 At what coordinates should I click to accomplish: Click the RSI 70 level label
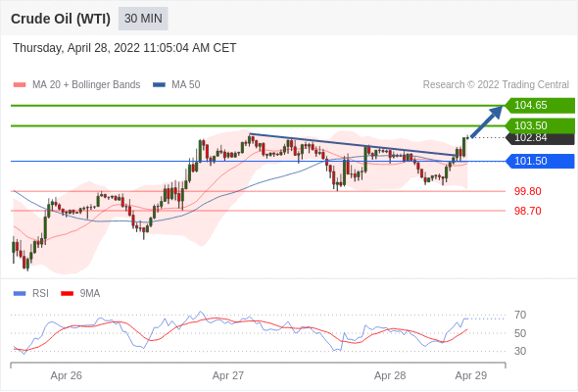pos(520,315)
